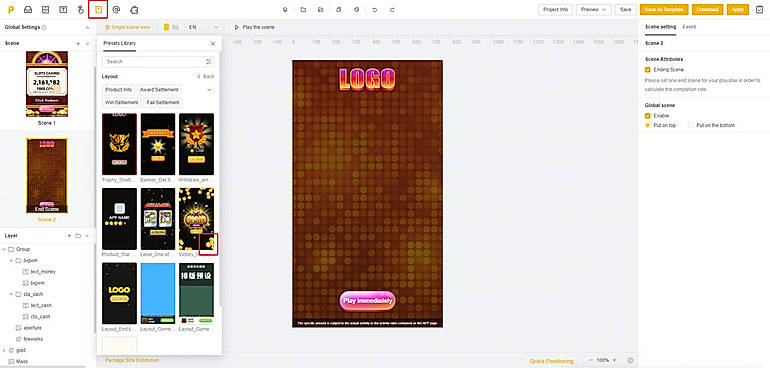Image resolution: width=770 pixels, height=368 pixels.
Task: Open the search filter options icon
Action: tap(209, 61)
